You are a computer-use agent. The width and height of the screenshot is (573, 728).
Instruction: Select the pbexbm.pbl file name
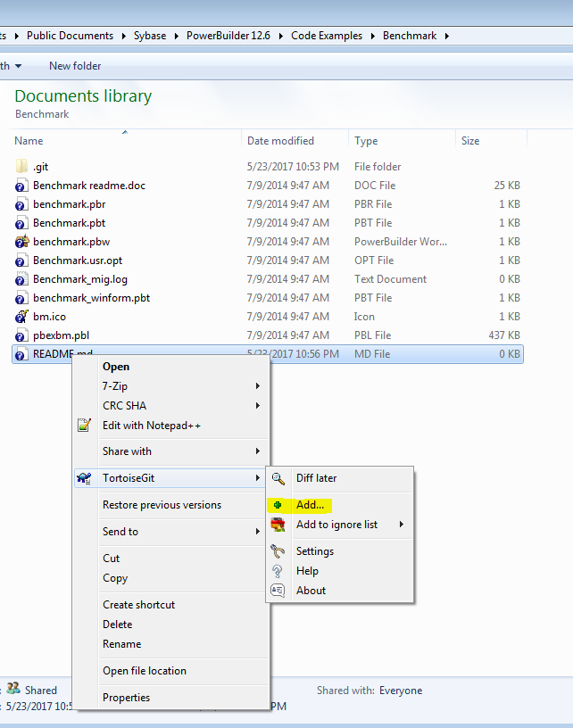coord(61,335)
